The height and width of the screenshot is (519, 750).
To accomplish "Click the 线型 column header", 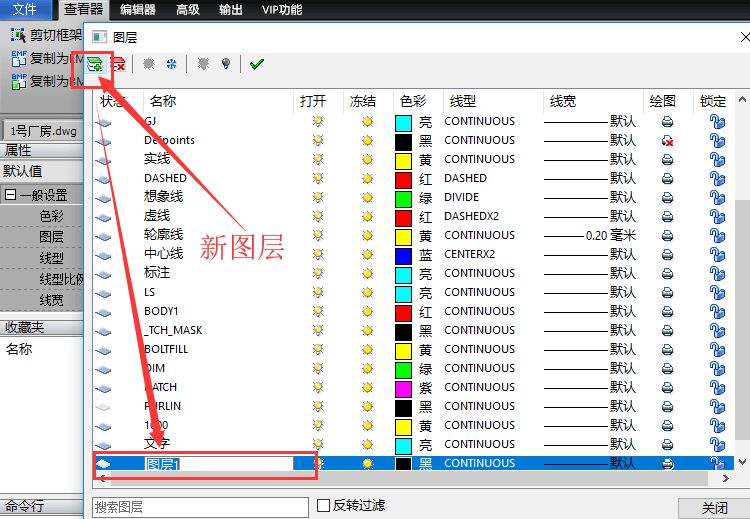I will [x=493, y=101].
